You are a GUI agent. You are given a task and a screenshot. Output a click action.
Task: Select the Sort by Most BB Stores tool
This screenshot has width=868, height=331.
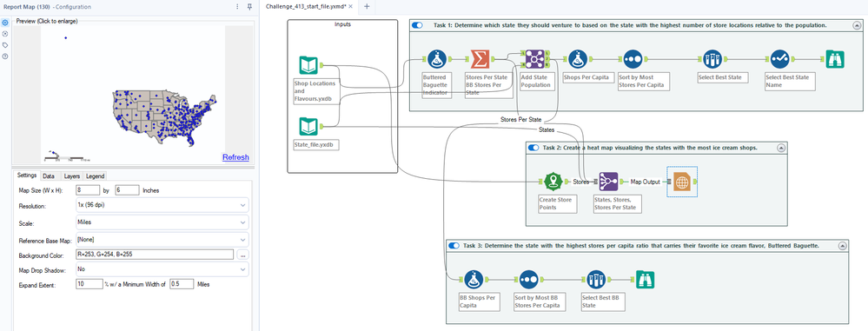pos(528,280)
